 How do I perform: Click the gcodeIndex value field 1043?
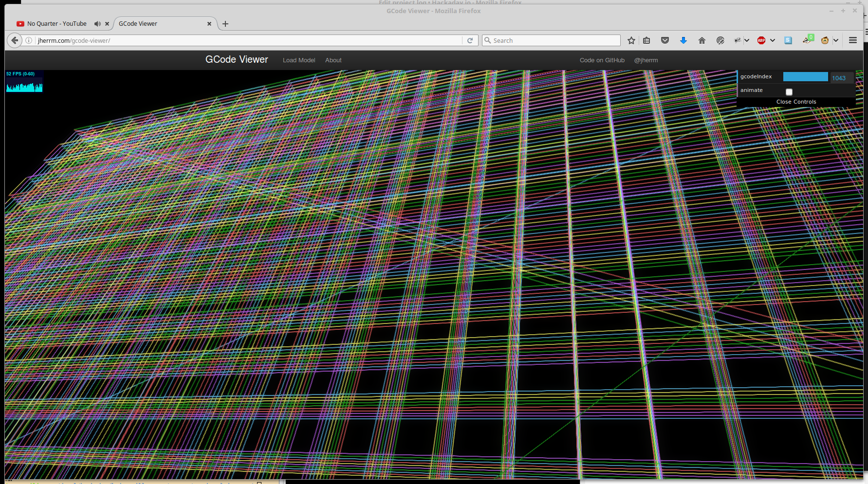(x=842, y=78)
